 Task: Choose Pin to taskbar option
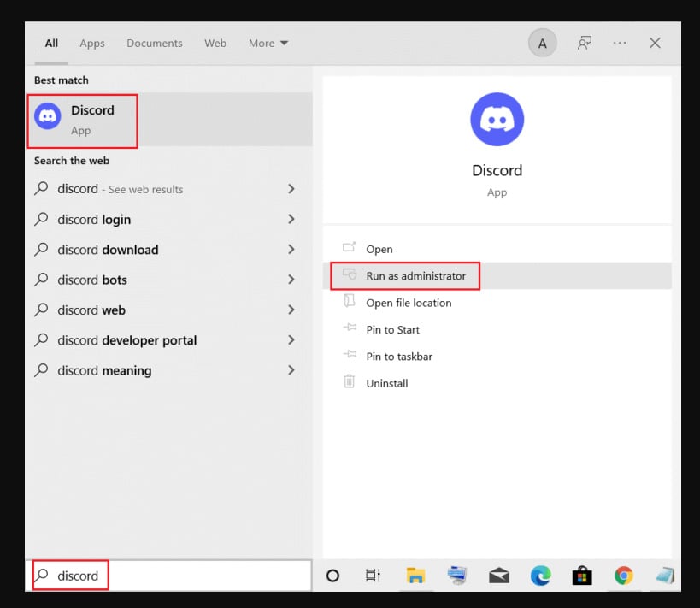click(398, 356)
